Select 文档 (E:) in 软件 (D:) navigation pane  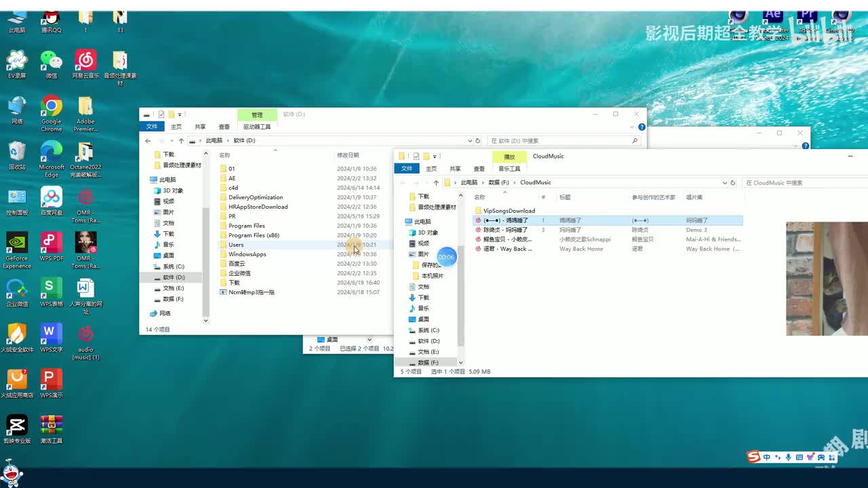click(x=173, y=288)
